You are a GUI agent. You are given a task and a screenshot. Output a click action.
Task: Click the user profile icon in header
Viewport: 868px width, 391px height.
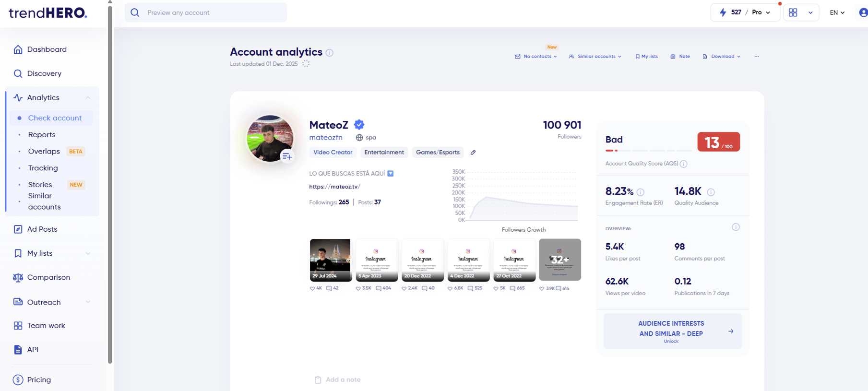point(863,12)
